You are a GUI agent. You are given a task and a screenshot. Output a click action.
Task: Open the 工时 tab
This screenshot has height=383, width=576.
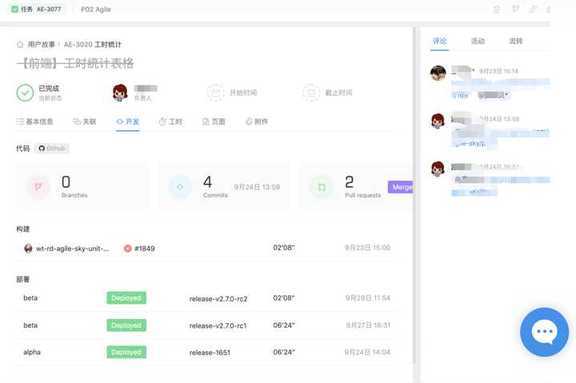click(x=171, y=122)
